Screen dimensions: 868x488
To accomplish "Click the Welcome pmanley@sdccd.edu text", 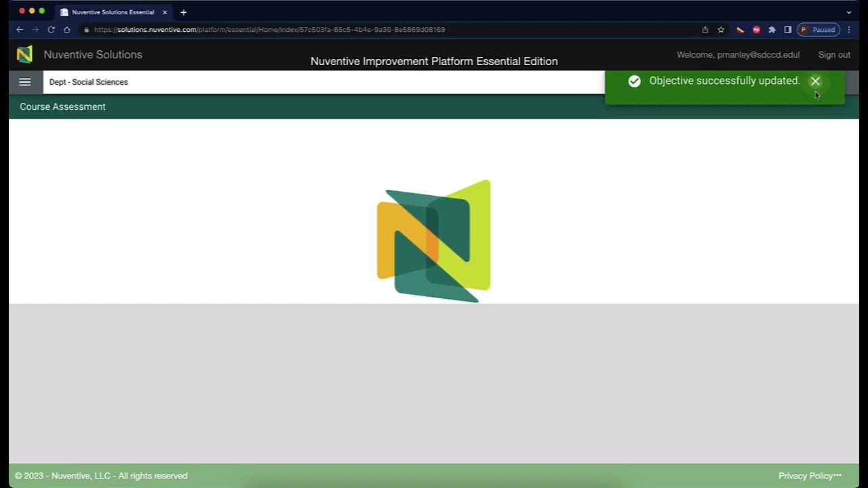I will 738,55.
